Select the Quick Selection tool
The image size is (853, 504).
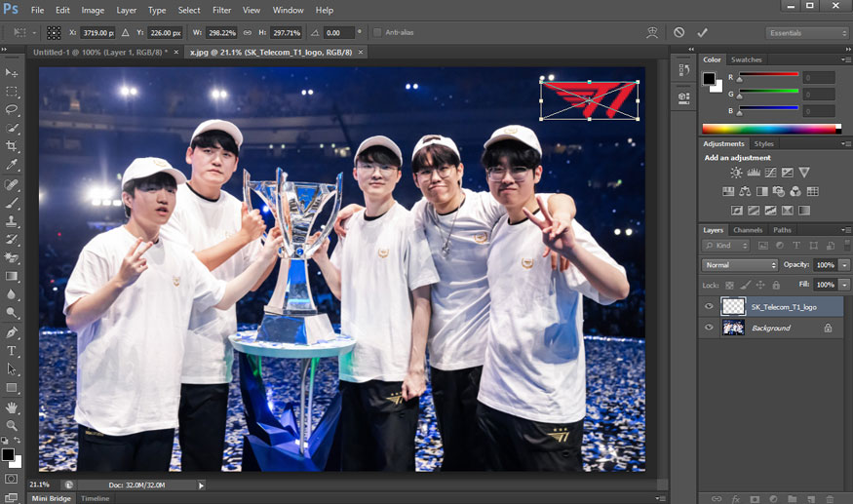[x=11, y=128]
